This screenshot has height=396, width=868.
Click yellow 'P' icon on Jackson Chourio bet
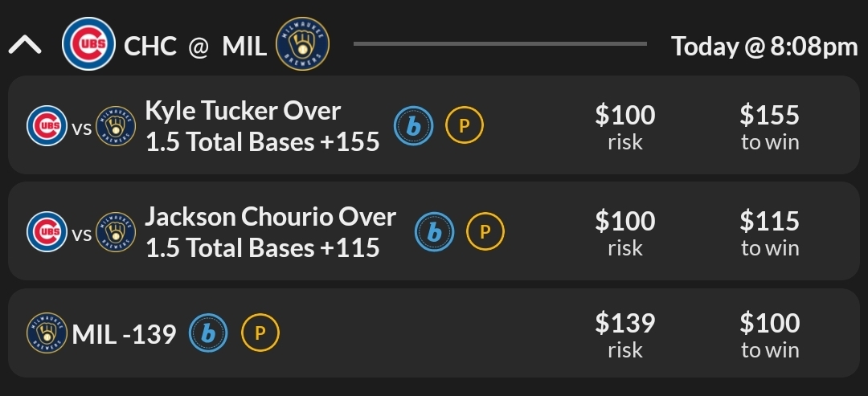pyautogui.click(x=485, y=231)
